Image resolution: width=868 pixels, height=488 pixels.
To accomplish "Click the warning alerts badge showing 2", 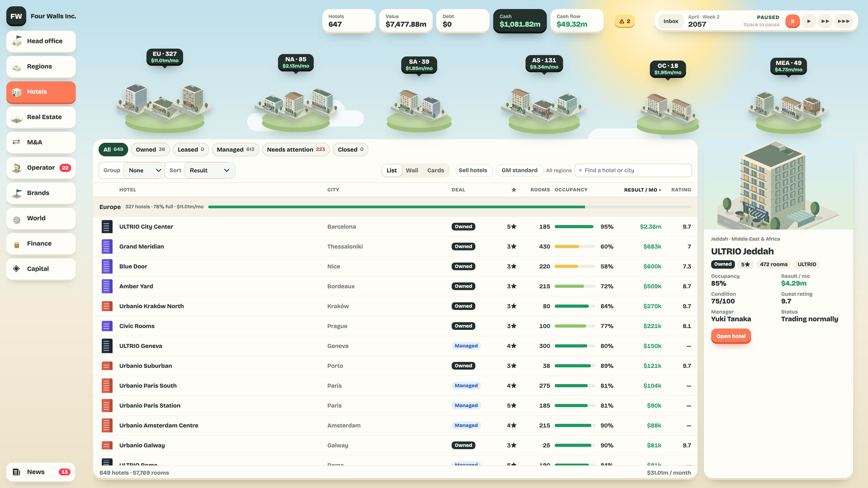I will coord(624,21).
